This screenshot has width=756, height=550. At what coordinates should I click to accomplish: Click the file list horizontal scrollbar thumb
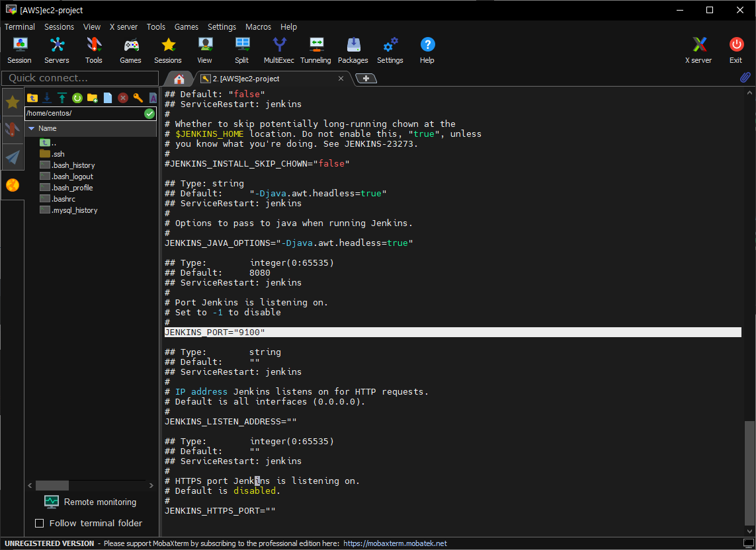[x=52, y=485]
